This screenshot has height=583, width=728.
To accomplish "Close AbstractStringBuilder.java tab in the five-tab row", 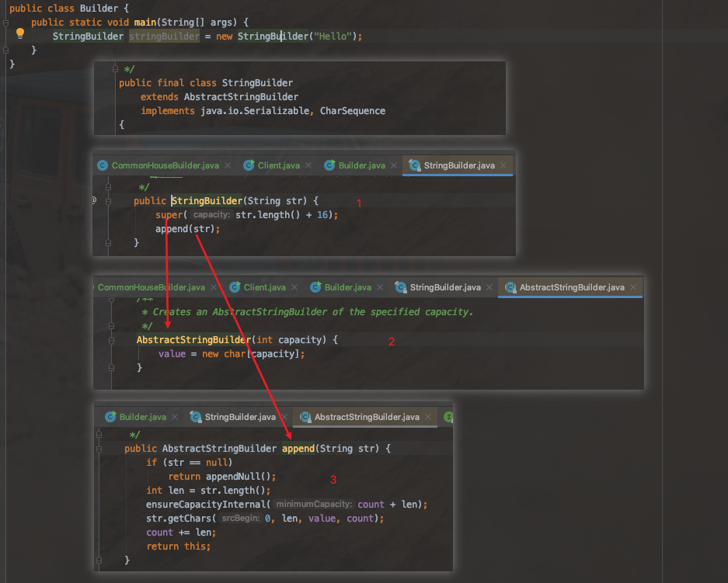I will click(x=633, y=287).
